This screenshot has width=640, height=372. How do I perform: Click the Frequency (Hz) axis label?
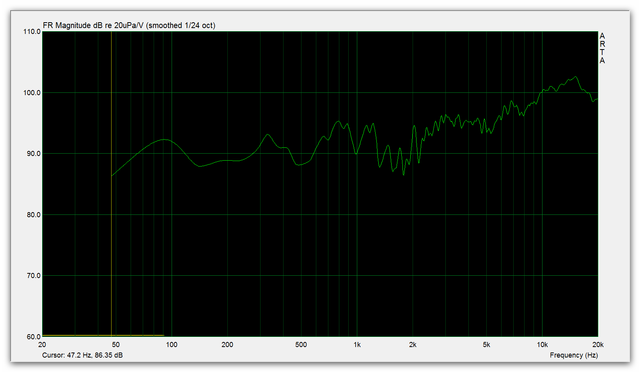[574, 355]
